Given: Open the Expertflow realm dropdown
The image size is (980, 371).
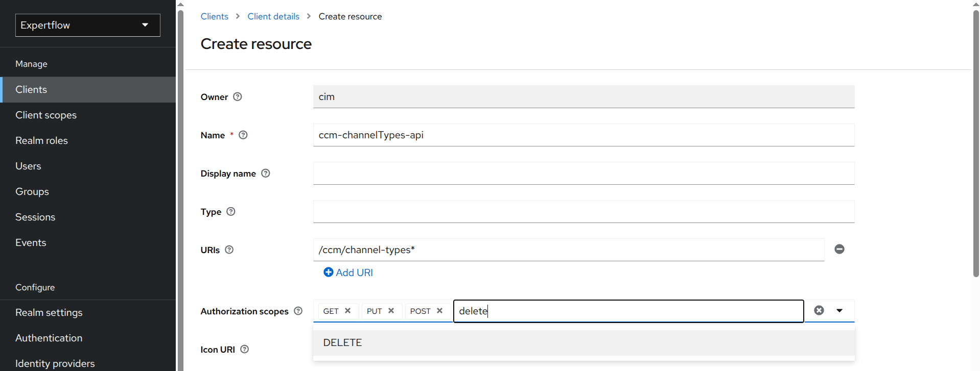Looking at the screenshot, I should [87, 25].
